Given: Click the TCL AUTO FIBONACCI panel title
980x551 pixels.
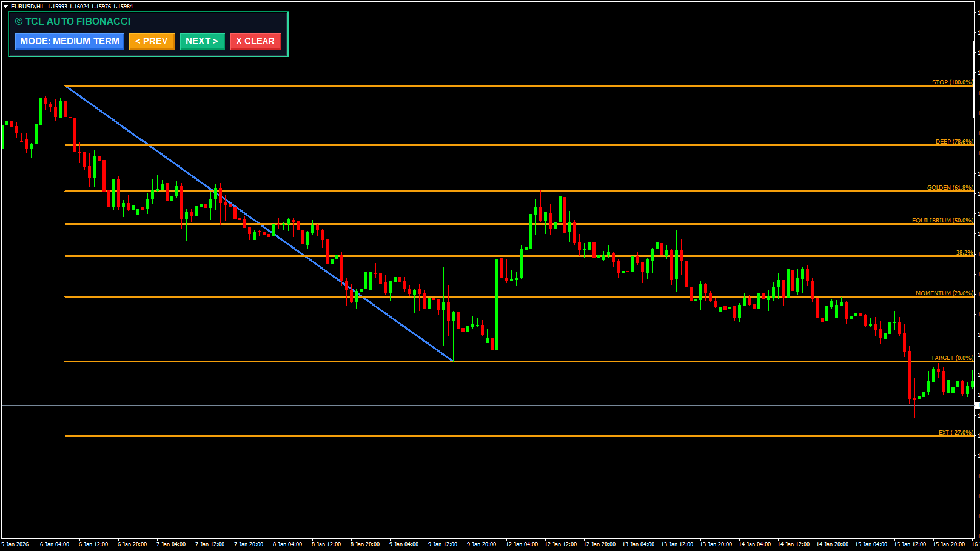Looking at the screenshot, I should point(73,21).
